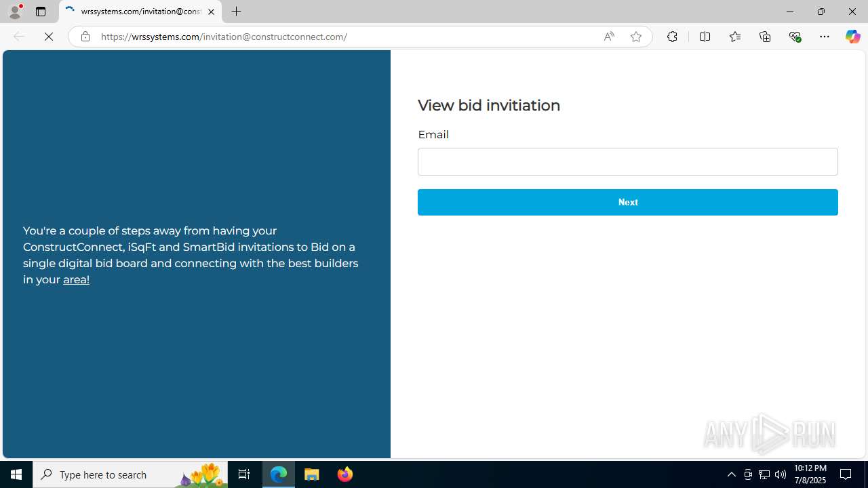Launch Firefox from the taskbar
Image resolution: width=868 pixels, height=488 pixels.
point(345,474)
